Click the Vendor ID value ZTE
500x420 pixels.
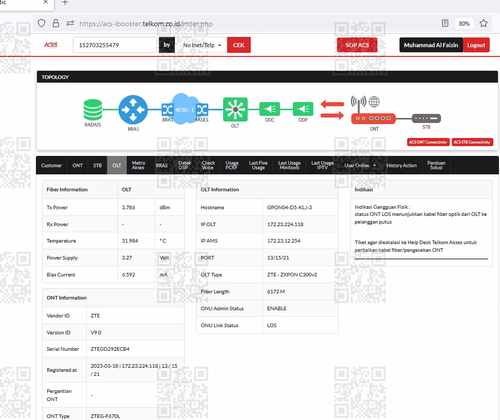[x=95, y=316]
